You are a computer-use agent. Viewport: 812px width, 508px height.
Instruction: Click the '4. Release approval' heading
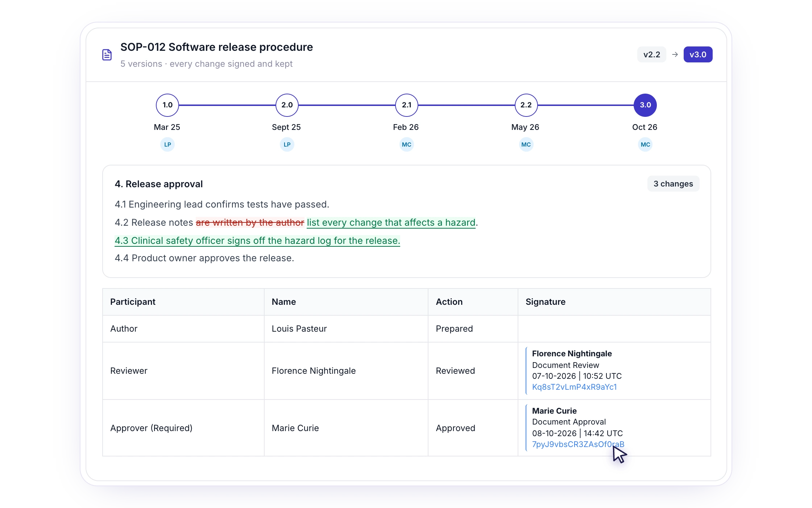(159, 184)
